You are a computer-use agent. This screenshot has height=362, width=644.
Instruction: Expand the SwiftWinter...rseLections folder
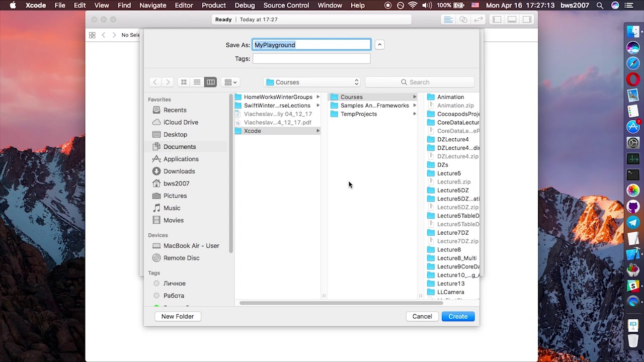coord(318,106)
